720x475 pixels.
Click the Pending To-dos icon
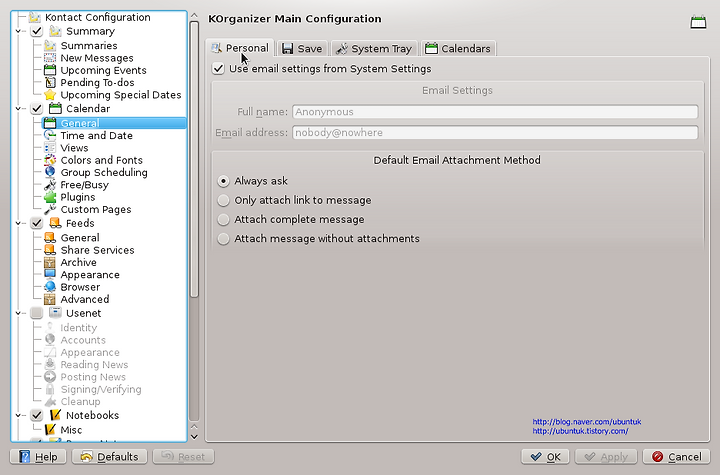(50, 83)
